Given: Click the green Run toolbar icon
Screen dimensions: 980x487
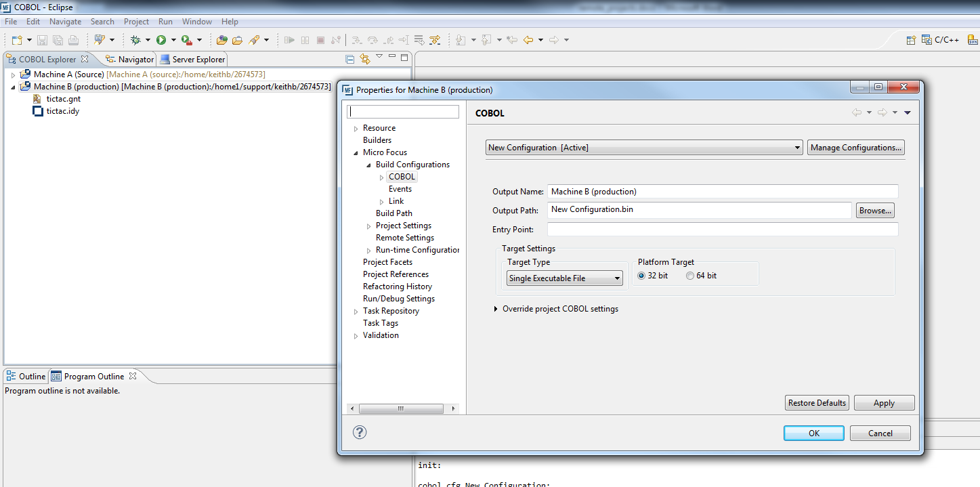Looking at the screenshot, I should point(161,40).
